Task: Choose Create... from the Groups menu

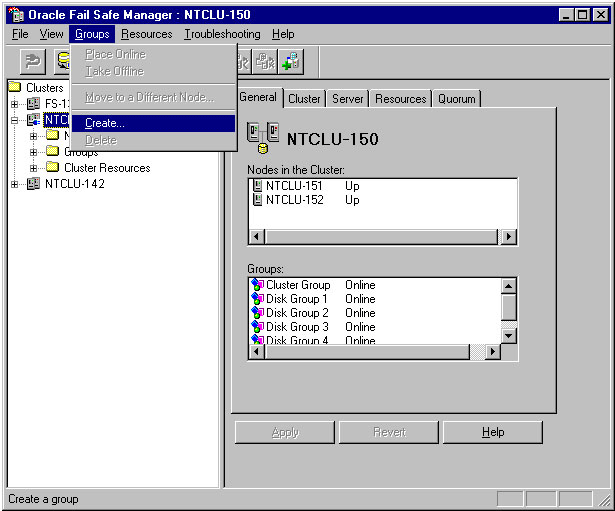Action: click(154, 123)
